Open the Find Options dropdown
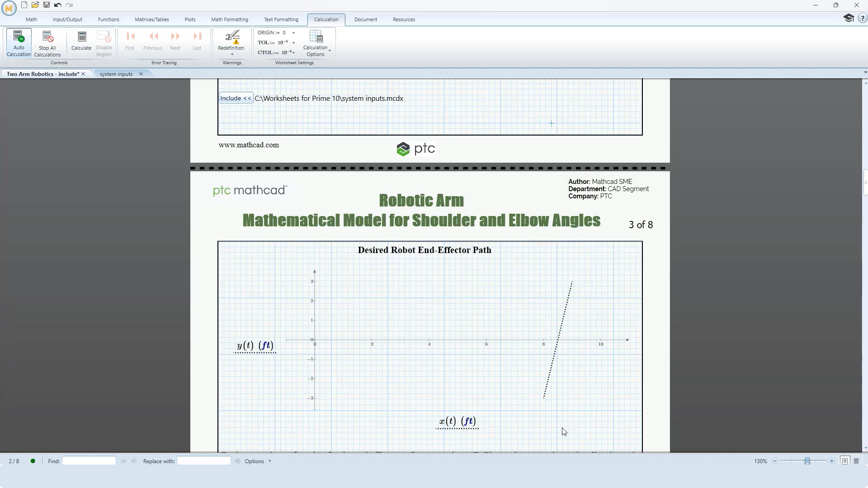This screenshot has height=488, width=868. click(x=258, y=461)
